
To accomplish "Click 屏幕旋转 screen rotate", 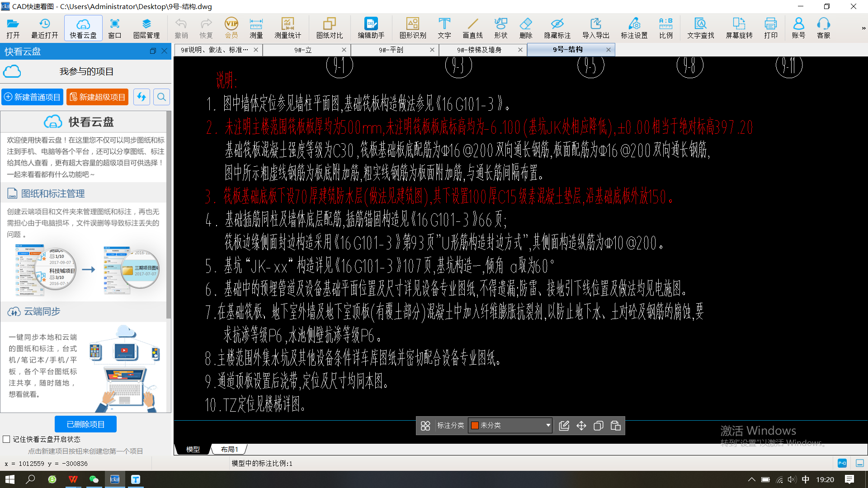I will pos(739,28).
